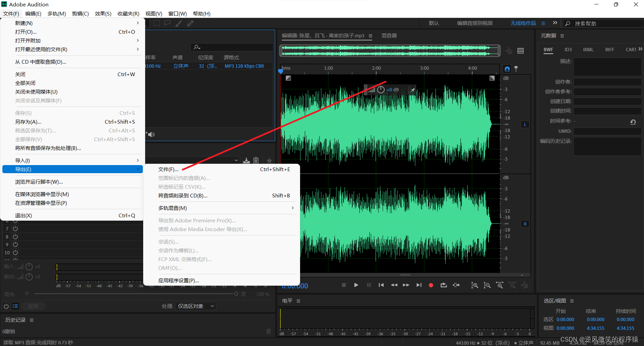The height and width of the screenshot is (346, 644).
Task: Zoom in amplitude icon
Action: coord(475,285)
